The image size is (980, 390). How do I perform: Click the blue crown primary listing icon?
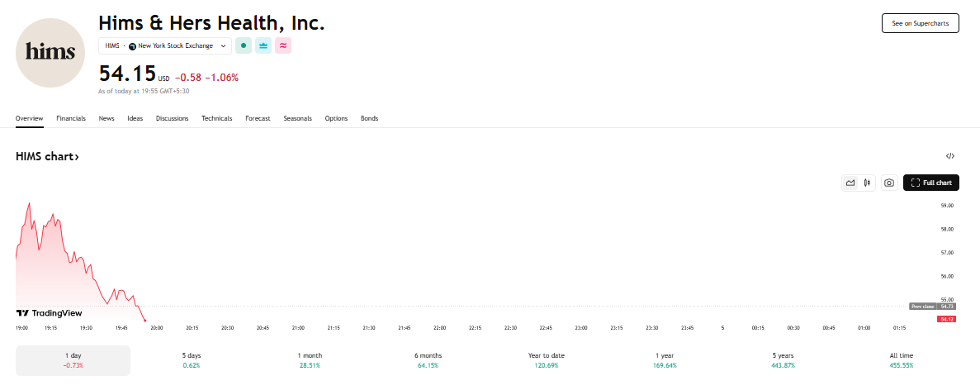coord(263,45)
